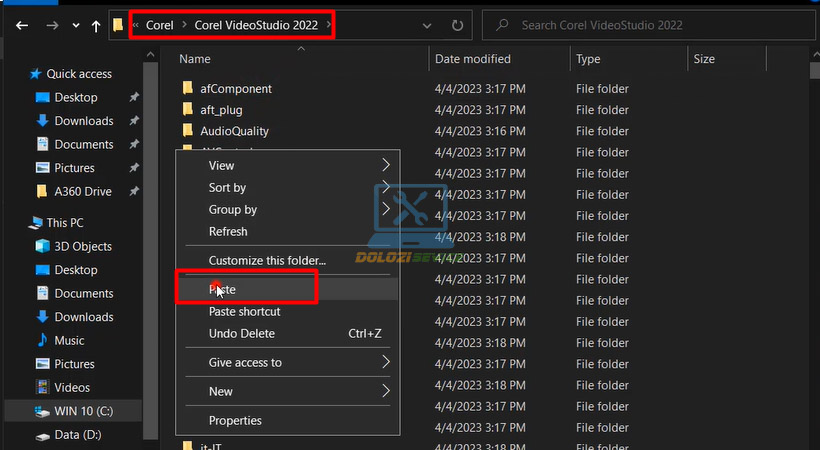Click the Forward navigation arrow
This screenshot has width=820, height=450.
[52, 25]
